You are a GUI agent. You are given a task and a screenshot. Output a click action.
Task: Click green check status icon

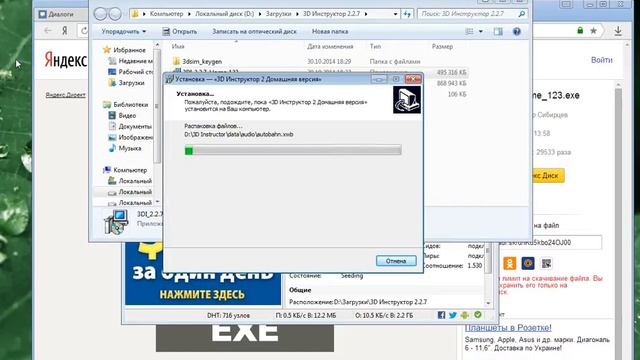pyautogui.click(x=478, y=315)
